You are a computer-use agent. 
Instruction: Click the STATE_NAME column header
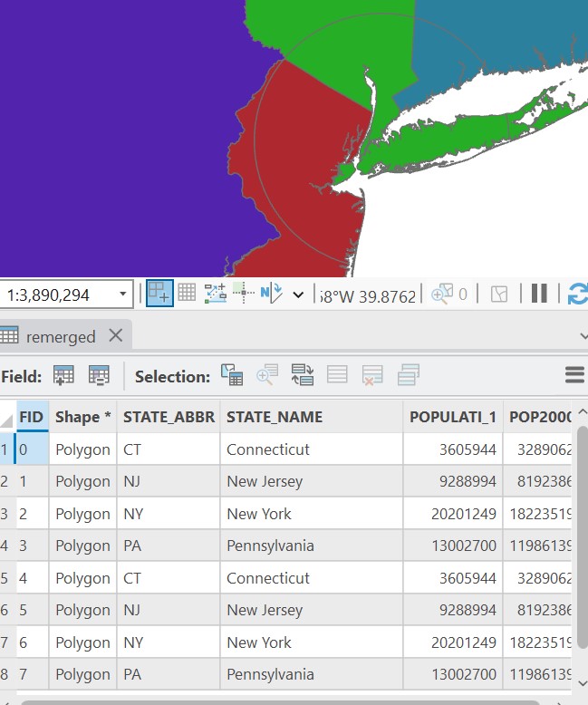coord(275,417)
